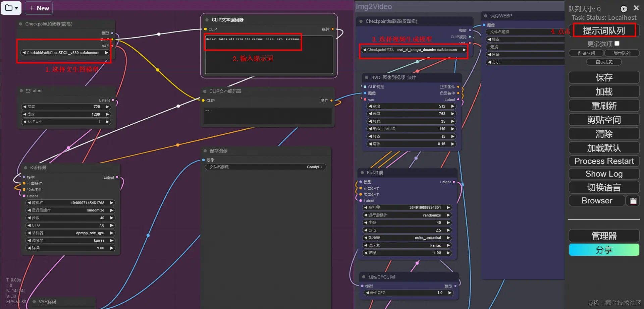Collapse the 空Latent node via its dot
Image resolution: width=644 pixels, height=309 pixels.
[x=21, y=91]
